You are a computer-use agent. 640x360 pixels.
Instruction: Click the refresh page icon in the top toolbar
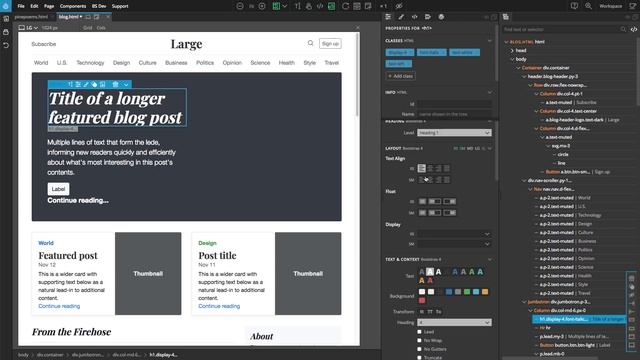(345, 6)
